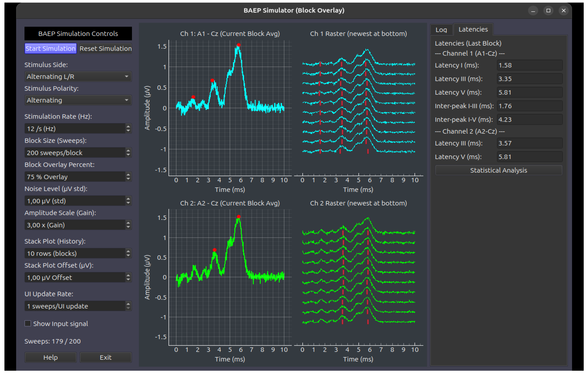Click the wave III peak marker on Ch 2 plot
This screenshot has height=375, width=588.
click(214, 250)
